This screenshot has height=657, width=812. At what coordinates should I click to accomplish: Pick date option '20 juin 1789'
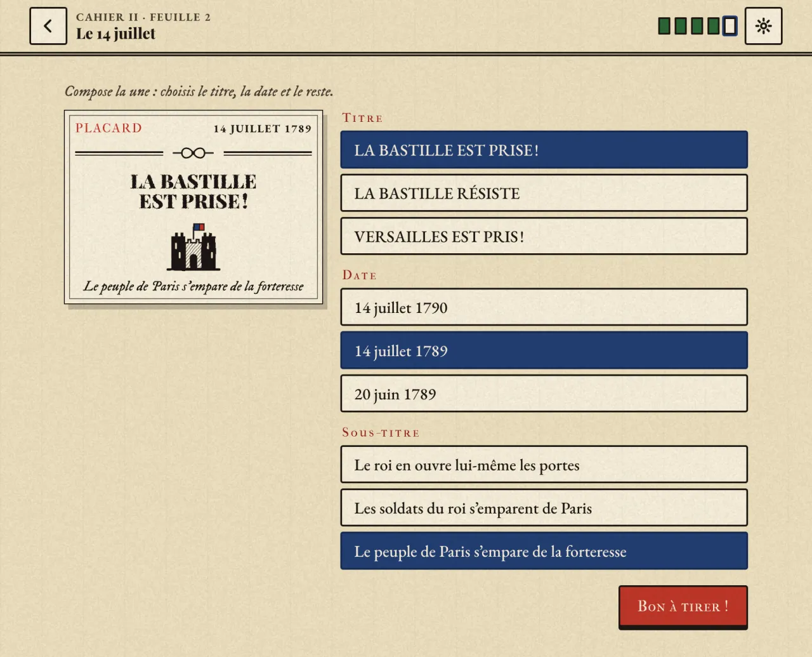(x=544, y=394)
